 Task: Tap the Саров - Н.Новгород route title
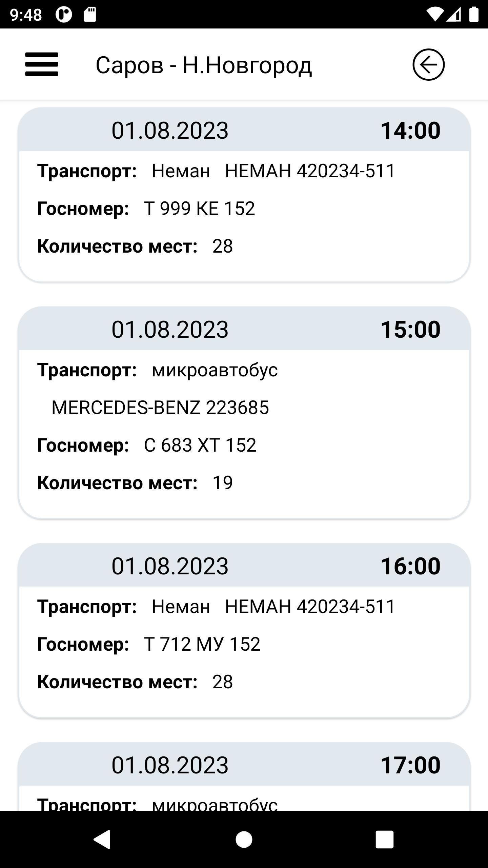pos(204,65)
